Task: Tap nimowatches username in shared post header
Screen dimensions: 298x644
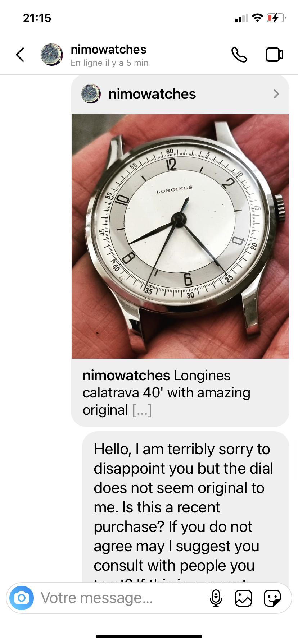Action: pos(152,94)
